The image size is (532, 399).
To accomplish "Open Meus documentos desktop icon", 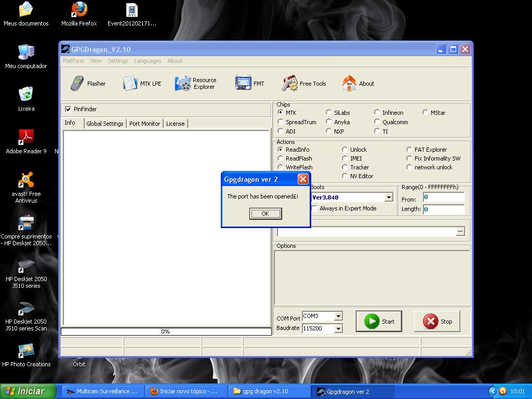I will tap(26, 14).
